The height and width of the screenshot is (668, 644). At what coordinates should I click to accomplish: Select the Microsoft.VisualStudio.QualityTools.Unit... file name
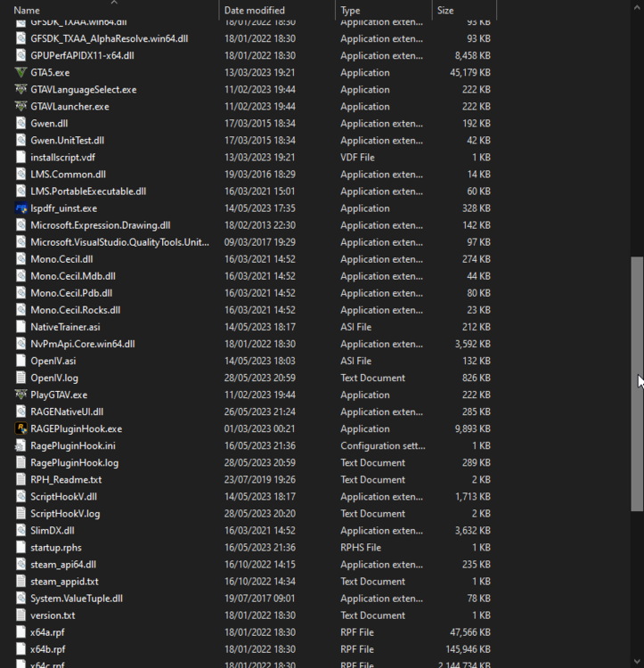[x=119, y=242]
